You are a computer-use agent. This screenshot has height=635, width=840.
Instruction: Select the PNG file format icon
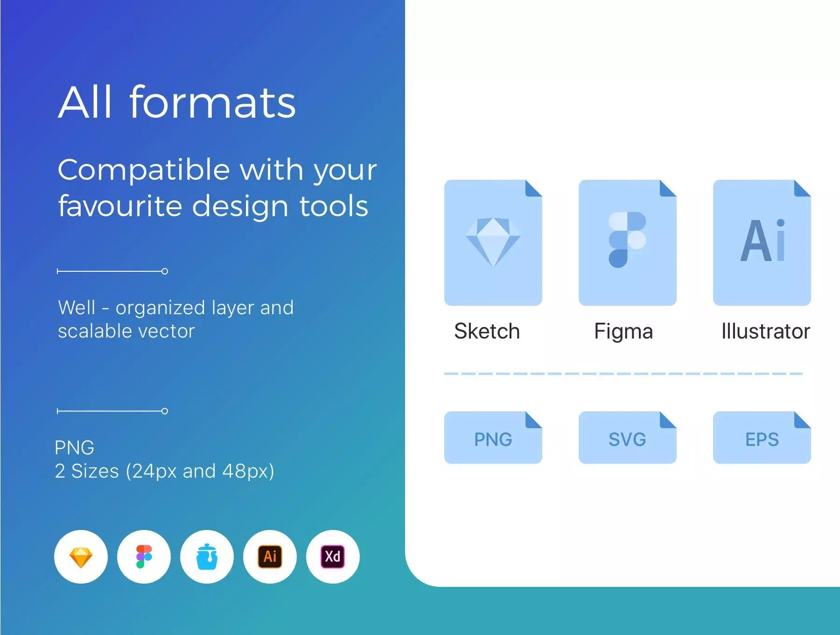click(x=493, y=437)
